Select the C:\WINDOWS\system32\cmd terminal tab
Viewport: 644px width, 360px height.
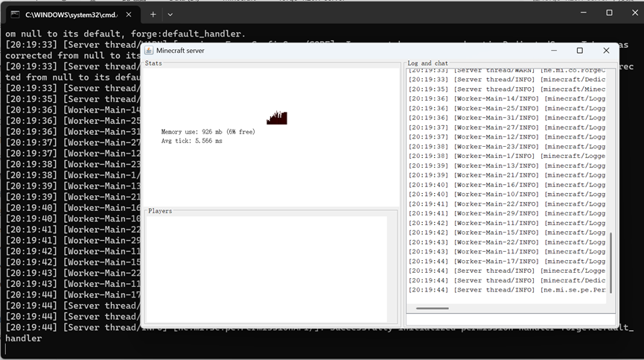pyautogui.click(x=71, y=15)
